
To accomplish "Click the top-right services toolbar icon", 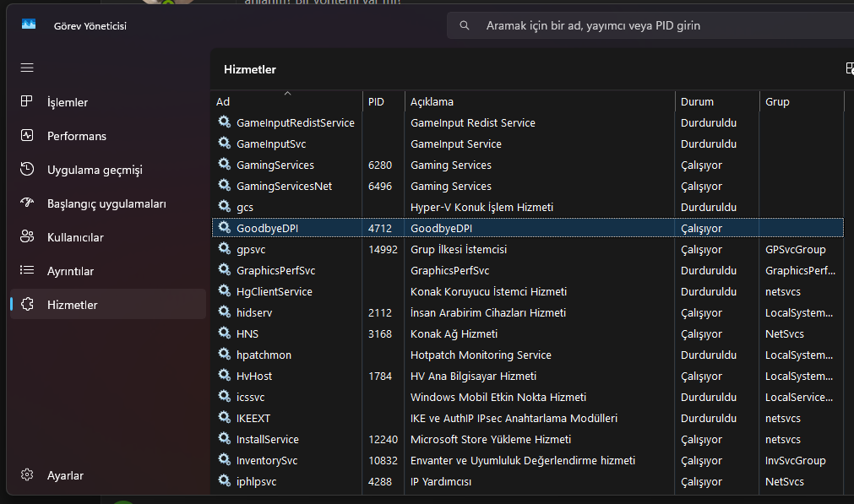I will [x=849, y=69].
